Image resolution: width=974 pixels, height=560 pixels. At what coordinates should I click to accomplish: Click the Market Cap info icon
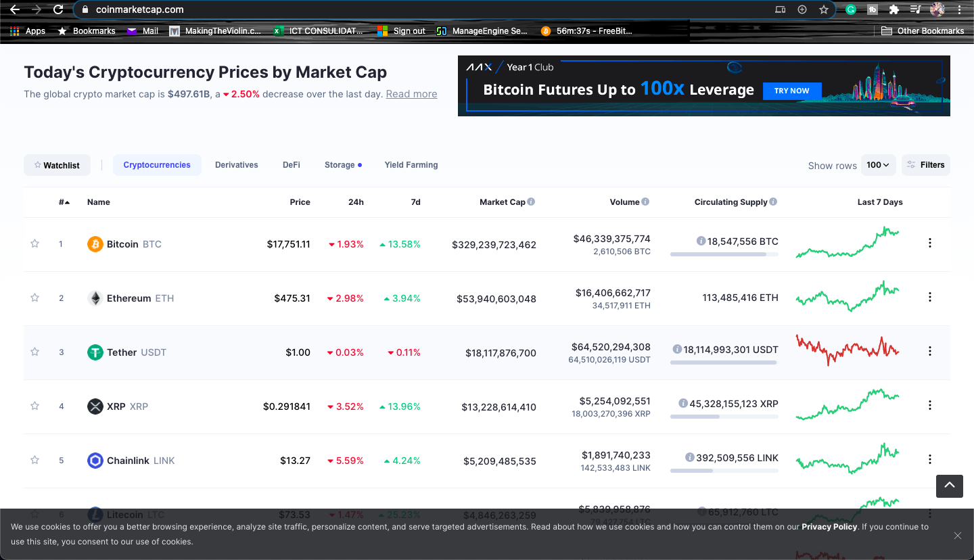coord(531,202)
